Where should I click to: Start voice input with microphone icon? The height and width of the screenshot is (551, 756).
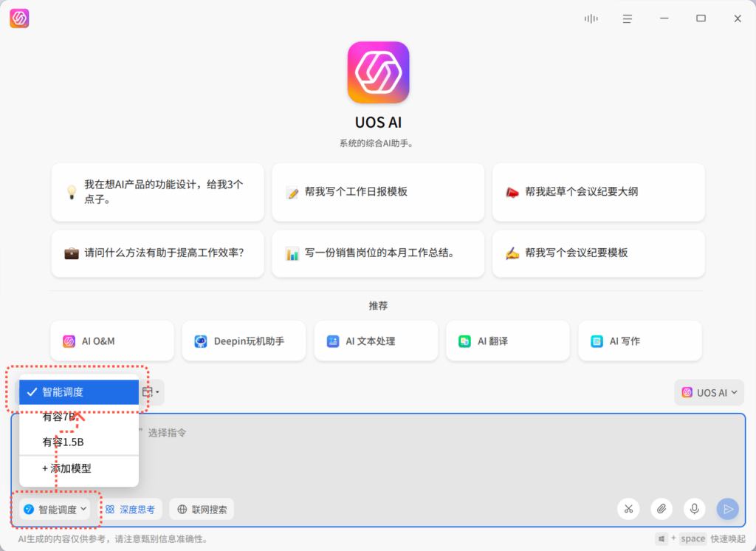[694, 509]
